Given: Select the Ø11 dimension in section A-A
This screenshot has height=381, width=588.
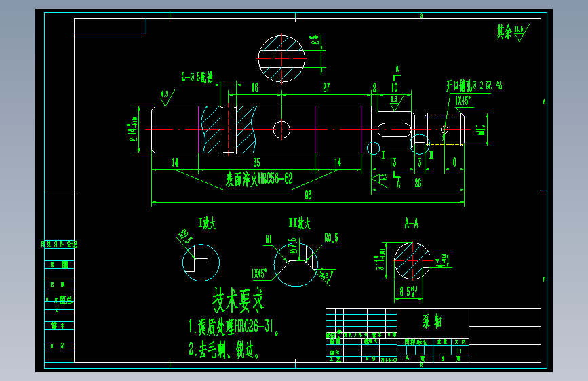Looking at the screenshot, I should 380,260.
